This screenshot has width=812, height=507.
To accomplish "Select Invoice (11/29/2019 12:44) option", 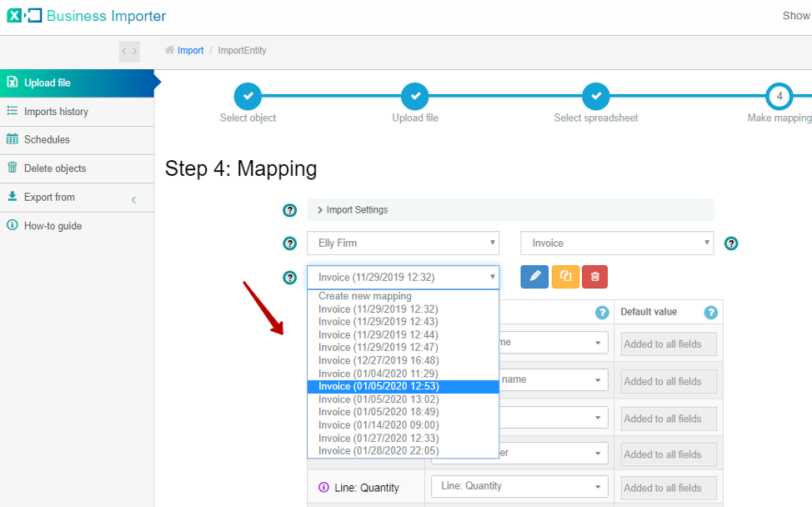I will 403,335.
